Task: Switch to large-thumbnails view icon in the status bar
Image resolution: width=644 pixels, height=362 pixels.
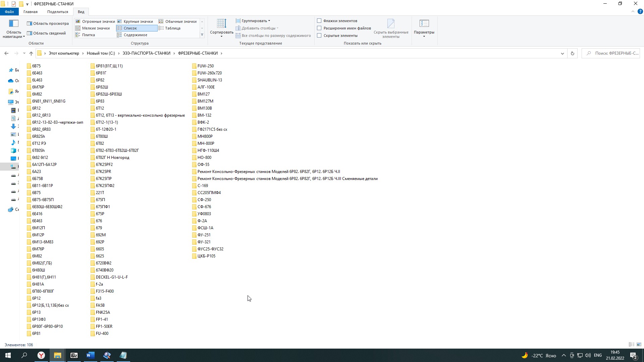Action: coord(639,345)
